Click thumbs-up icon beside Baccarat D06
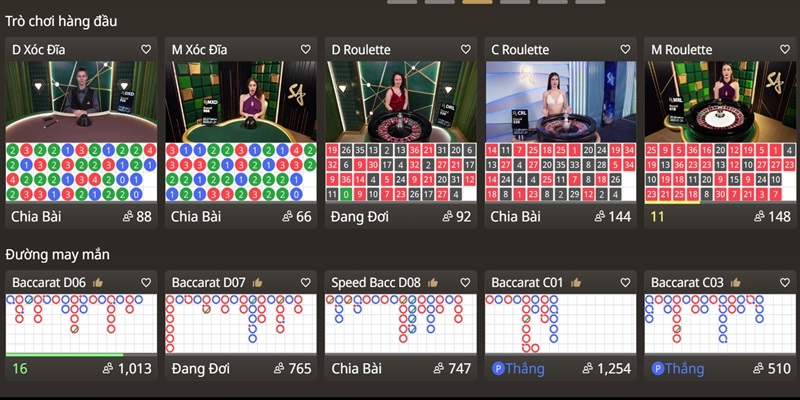The width and height of the screenshot is (800, 400). [x=98, y=283]
